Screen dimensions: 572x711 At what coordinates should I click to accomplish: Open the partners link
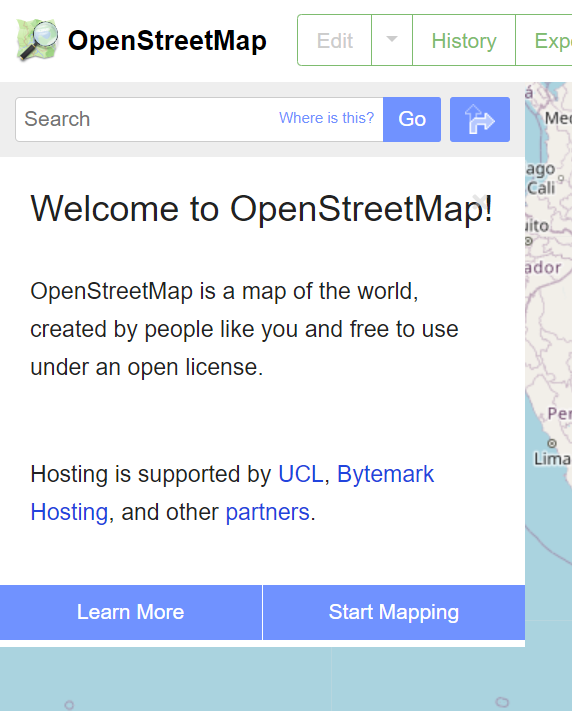tap(268, 512)
